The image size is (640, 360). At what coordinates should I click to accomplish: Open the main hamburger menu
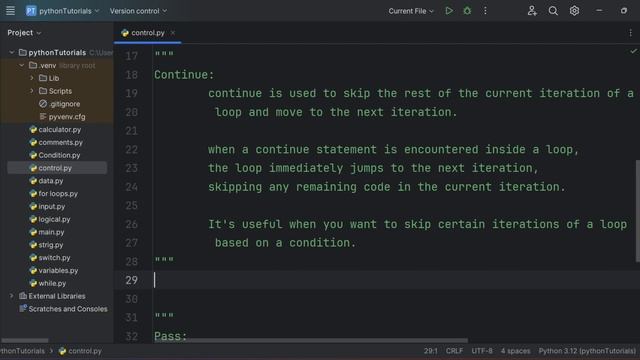10,11
